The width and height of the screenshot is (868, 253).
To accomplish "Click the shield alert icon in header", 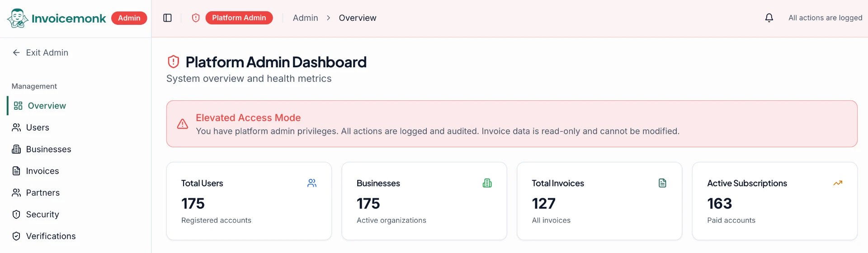I will [196, 18].
